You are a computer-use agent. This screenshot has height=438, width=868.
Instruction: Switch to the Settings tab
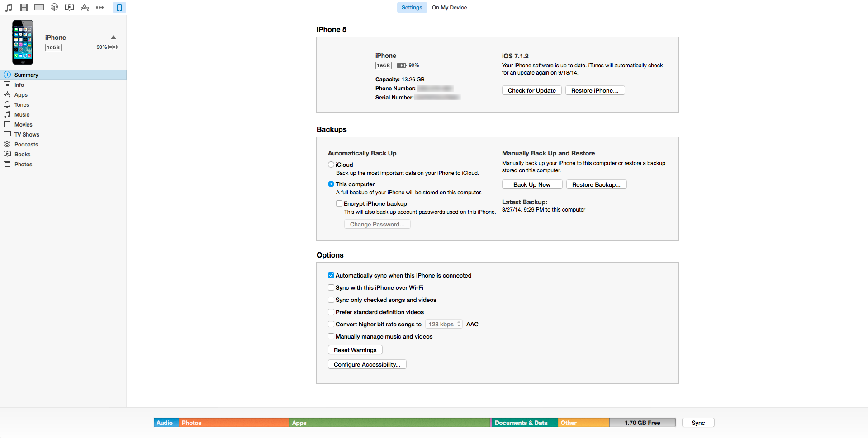tap(412, 8)
